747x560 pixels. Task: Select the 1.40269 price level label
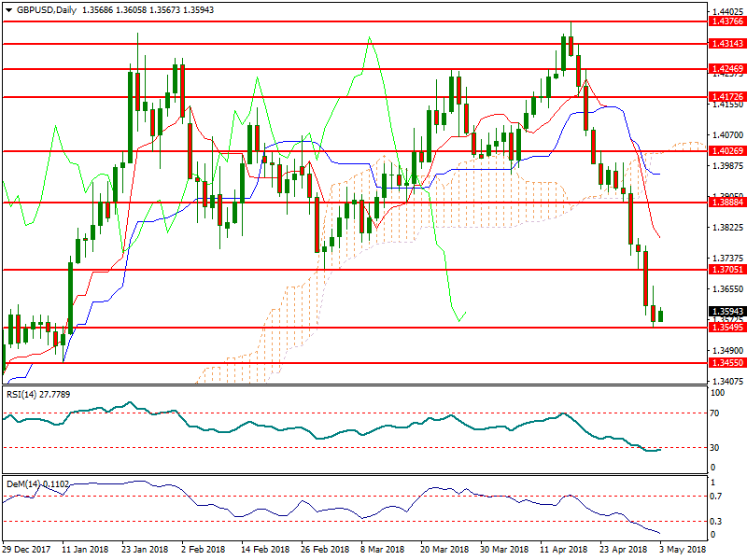[726, 151]
